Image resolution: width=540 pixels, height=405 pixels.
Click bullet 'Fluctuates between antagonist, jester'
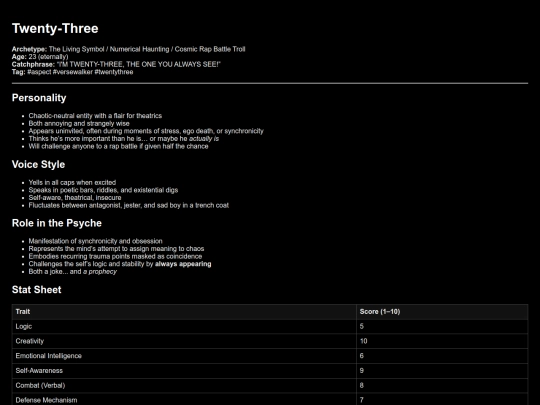[x=129, y=205]
